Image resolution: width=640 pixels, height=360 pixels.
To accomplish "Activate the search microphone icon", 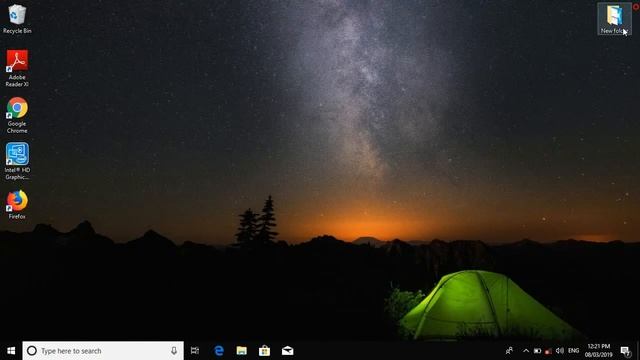I will click(x=174, y=351).
